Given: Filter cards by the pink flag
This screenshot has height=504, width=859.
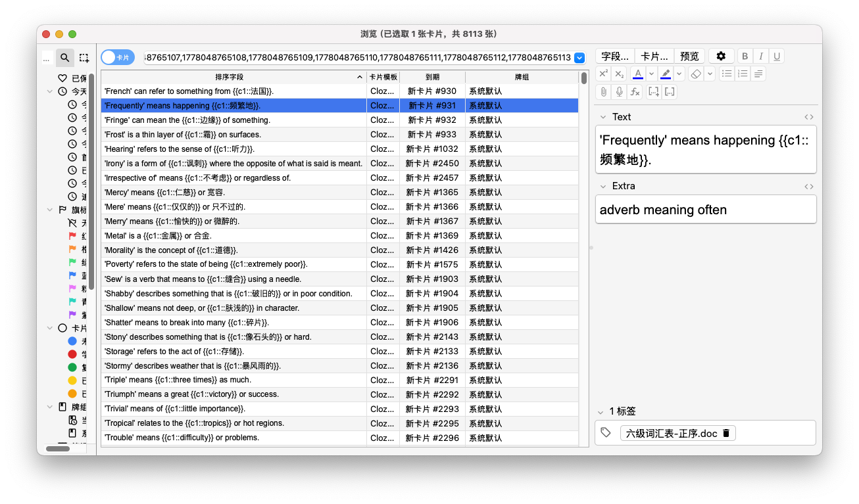Looking at the screenshot, I should click(x=72, y=288).
